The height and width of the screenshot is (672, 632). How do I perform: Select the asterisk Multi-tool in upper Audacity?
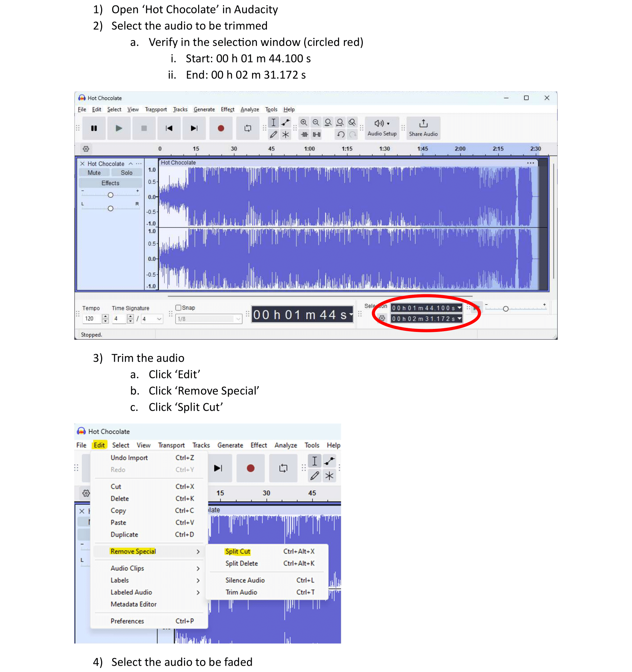pyautogui.click(x=286, y=135)
